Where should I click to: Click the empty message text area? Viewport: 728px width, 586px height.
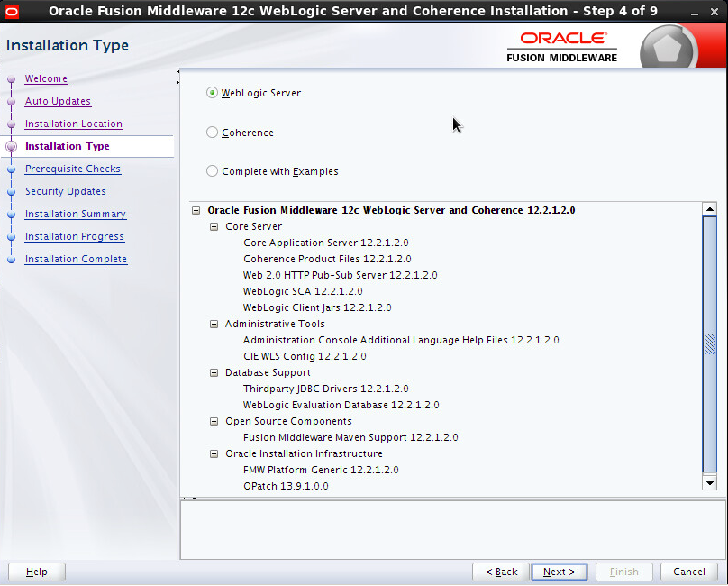coord(452,530)
